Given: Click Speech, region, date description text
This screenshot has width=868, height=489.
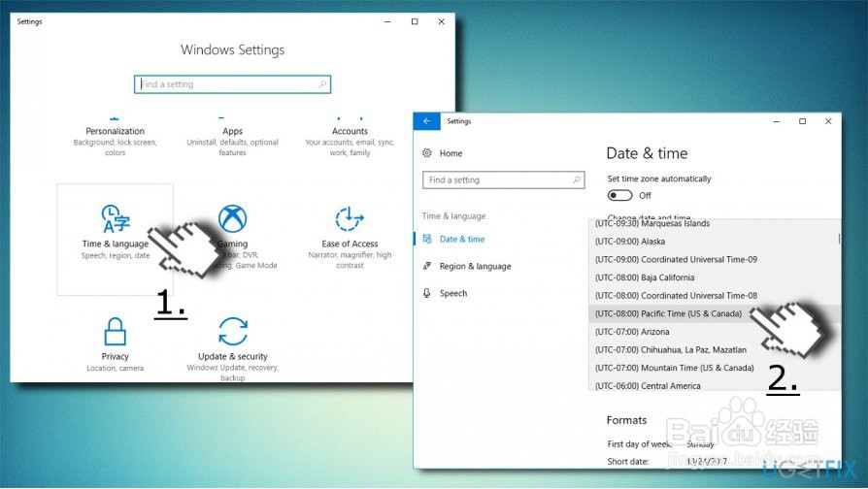Looking at the screenshot, I should 116,255.
